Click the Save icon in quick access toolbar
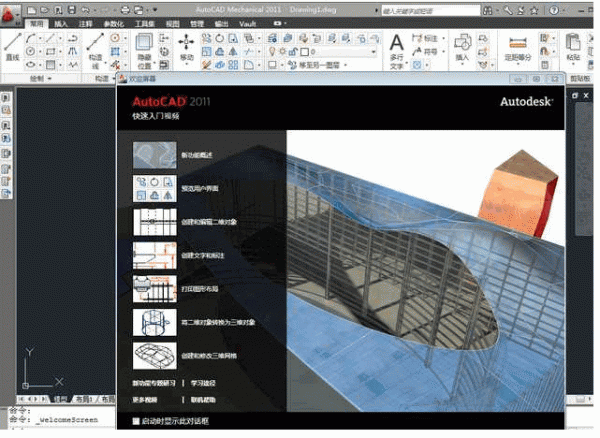The image size is (600, 438). tap(71, 11)
